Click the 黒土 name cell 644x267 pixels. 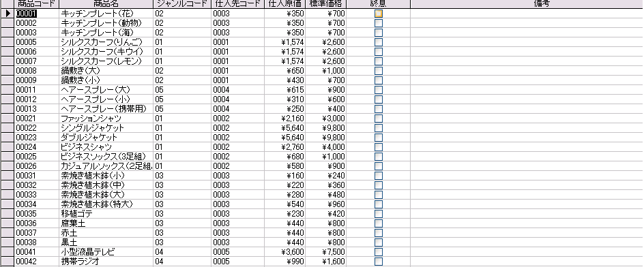click(x=106, y=242)
